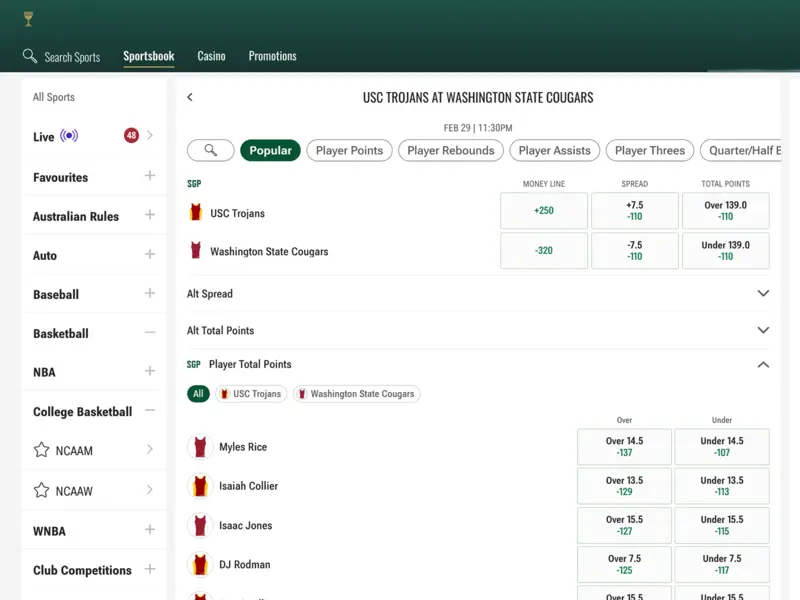Open All Sports in the sidebar
The height and width of the screenshot is (600, 800).
point(54,97)
